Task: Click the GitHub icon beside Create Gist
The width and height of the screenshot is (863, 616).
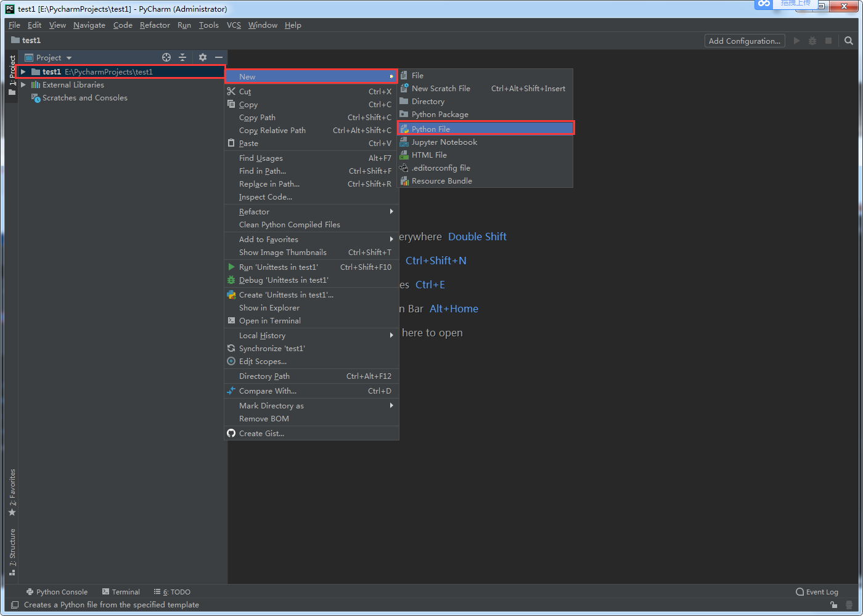Action: (231, 433)
